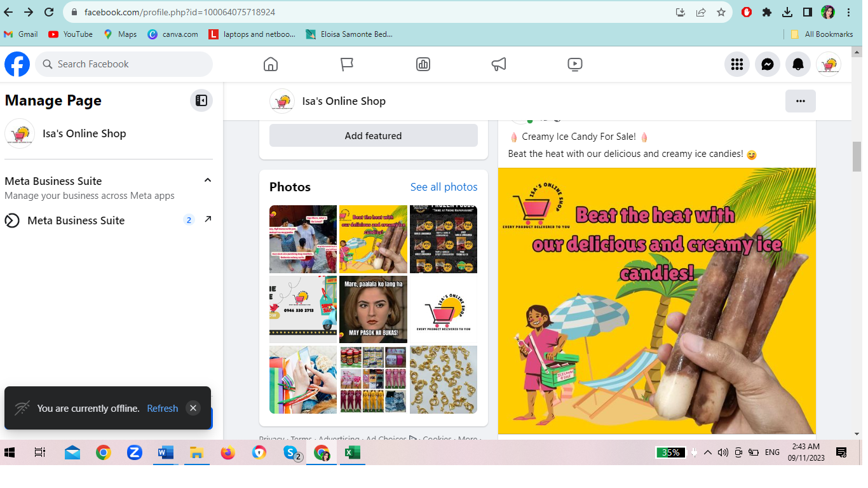Open the 'laptops and netboo...' bookmark
868x488 pixels.
coord(252,34)
